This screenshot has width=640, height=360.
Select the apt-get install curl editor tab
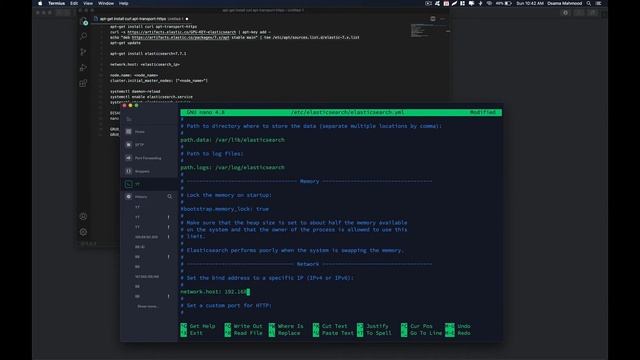[x=141, y=19]
